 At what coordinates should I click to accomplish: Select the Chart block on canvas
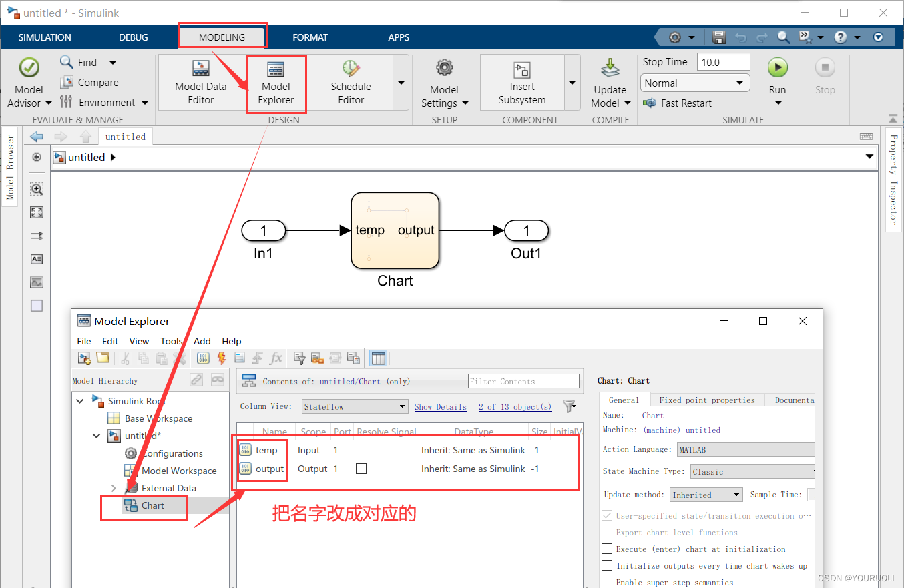395,230
